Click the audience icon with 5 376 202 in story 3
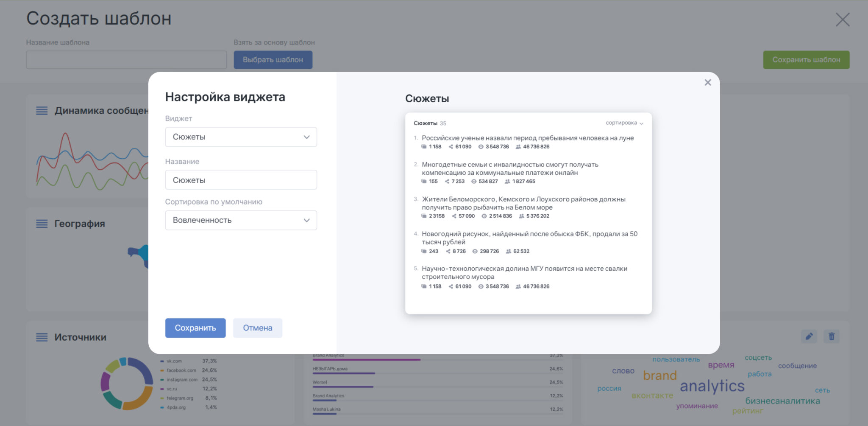This screenshot has width=868, height=426. point(521,216)
